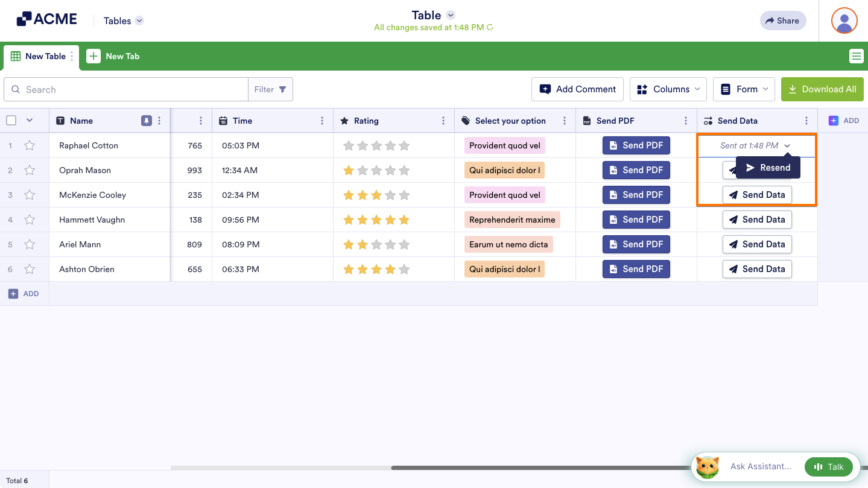Click the Earum ut nemo dicta tag
Screen dimensions: 868x488
pos(508,244)
